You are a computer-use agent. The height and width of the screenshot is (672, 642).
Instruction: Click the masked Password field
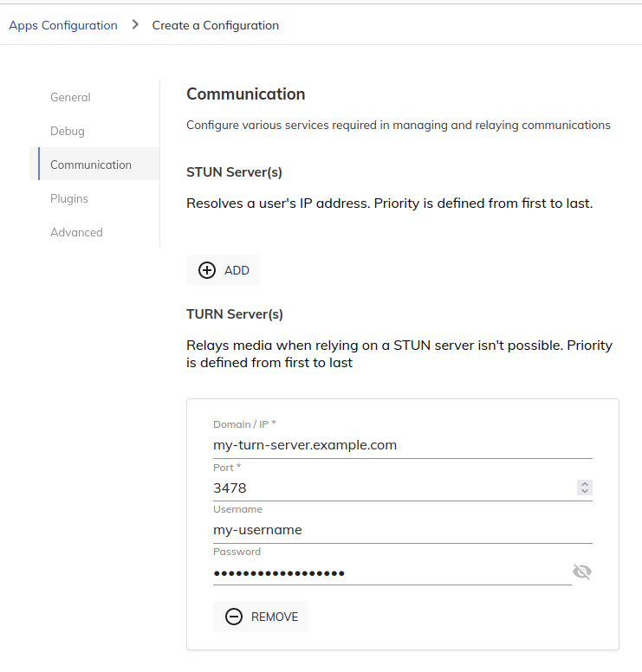click(x=392, y=572)
